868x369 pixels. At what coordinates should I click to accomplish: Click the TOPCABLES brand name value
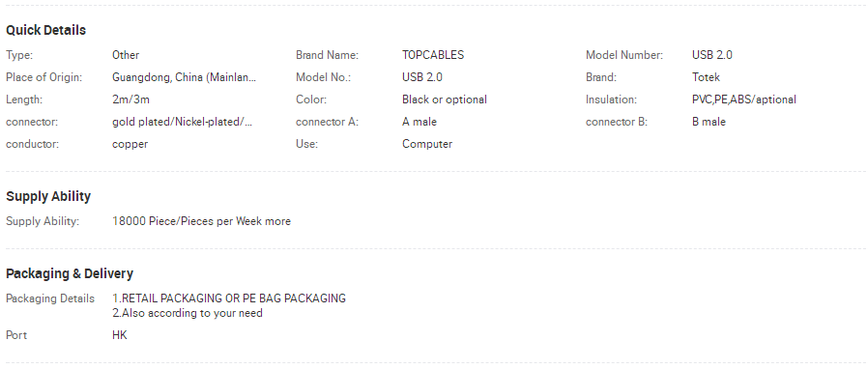tap(433, 55)
